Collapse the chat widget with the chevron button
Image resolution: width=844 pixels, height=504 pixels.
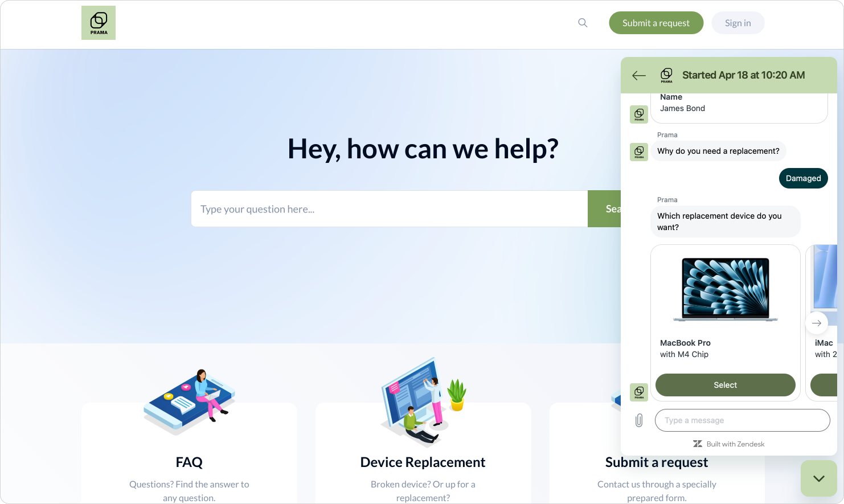[819, 478]
